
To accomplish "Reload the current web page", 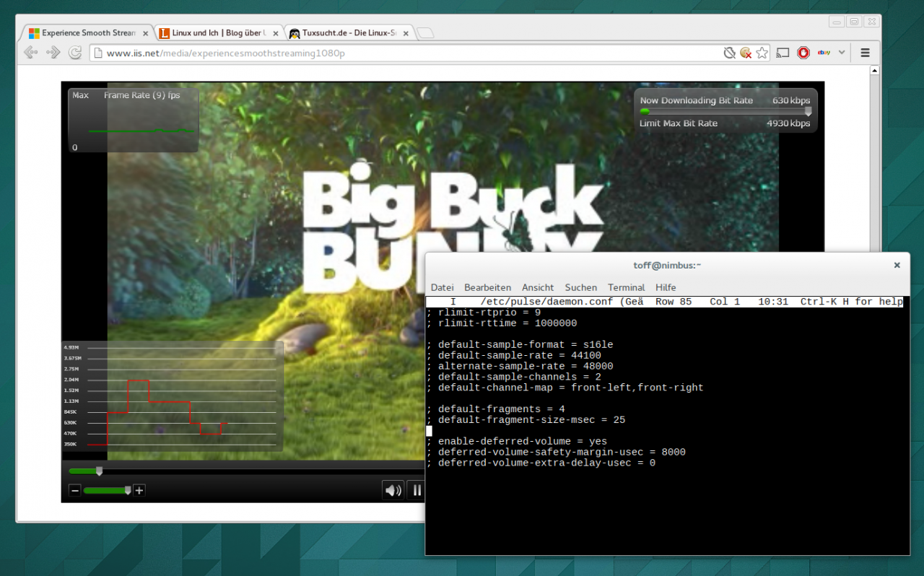I will click(x=75, y=53).
